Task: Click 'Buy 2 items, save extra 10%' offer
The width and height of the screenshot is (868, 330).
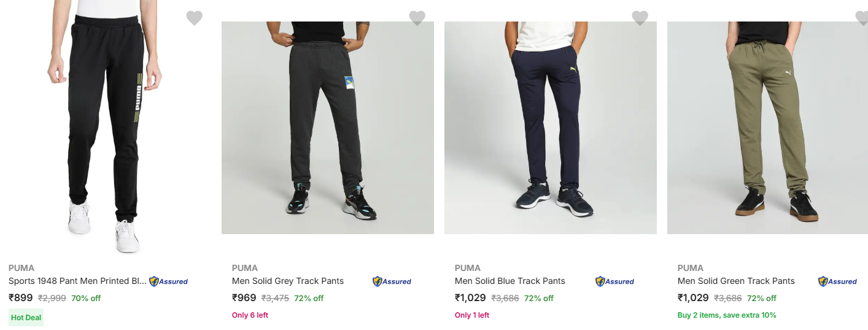Action: click(726, 315)
